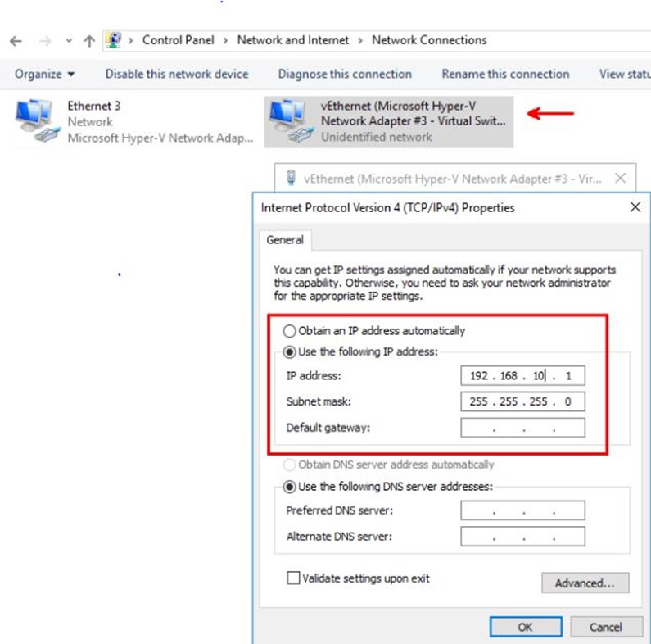Click the Ethernet 3 adapter icon
Viewport: 651px width, 644px height.
(x=35, y=121)
